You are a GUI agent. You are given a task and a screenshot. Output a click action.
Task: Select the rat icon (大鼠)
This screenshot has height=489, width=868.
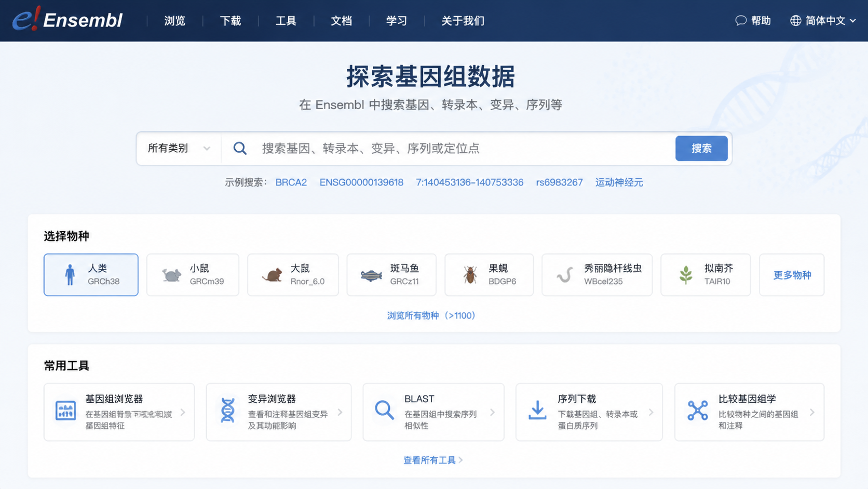pos(272,274)
